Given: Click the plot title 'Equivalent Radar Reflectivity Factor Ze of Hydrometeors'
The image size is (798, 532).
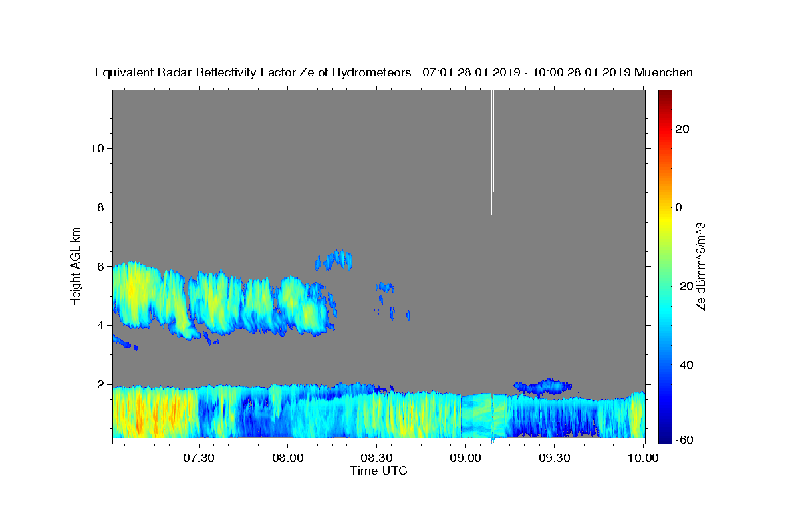Looking at the screenshot, I should 253,73.
